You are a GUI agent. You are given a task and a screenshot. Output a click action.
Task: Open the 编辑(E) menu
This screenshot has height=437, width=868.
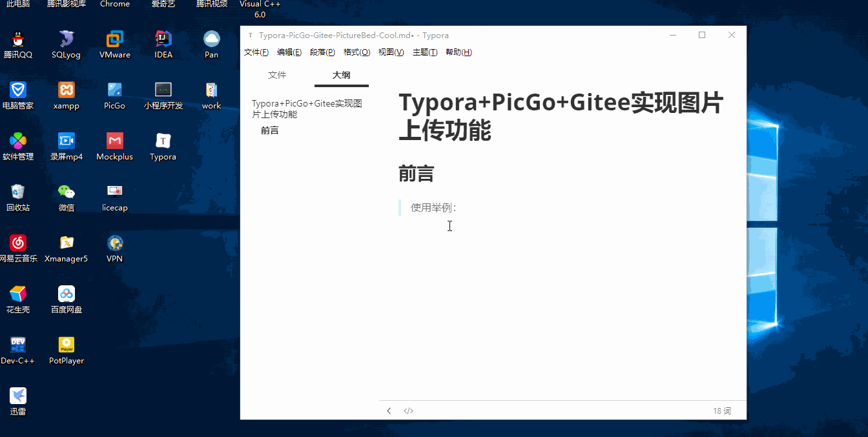pos(289,52)
